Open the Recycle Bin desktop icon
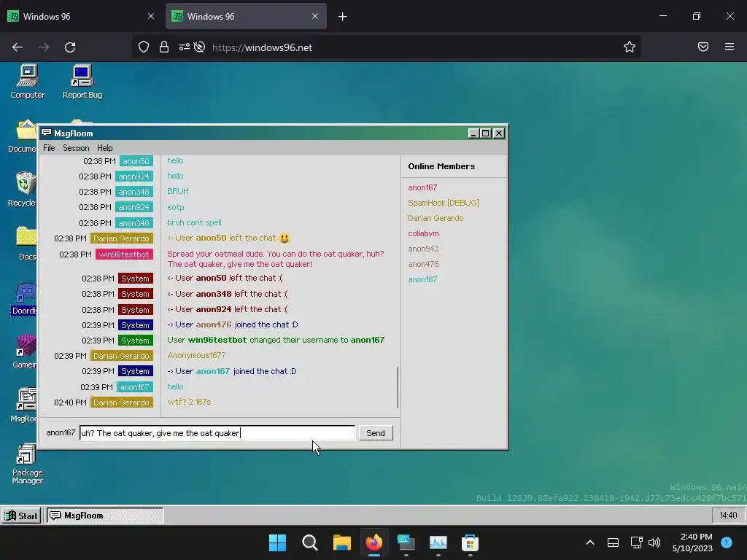The width and height of the screenshot is (747, 560). 23,190
